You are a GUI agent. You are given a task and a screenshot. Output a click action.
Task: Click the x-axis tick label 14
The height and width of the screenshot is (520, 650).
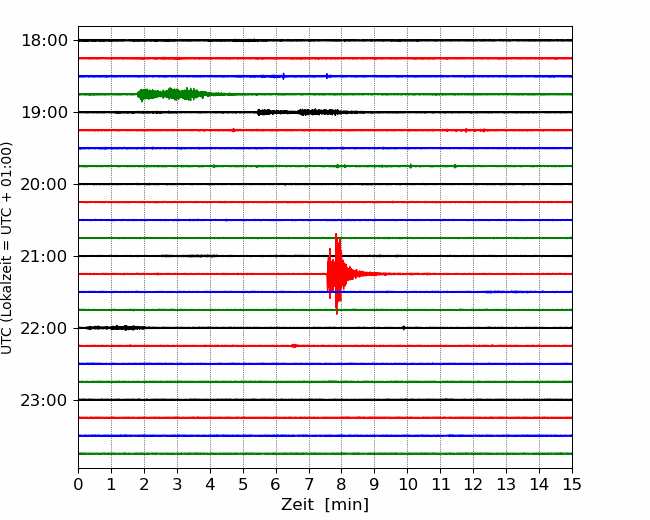tap(539, 484)
